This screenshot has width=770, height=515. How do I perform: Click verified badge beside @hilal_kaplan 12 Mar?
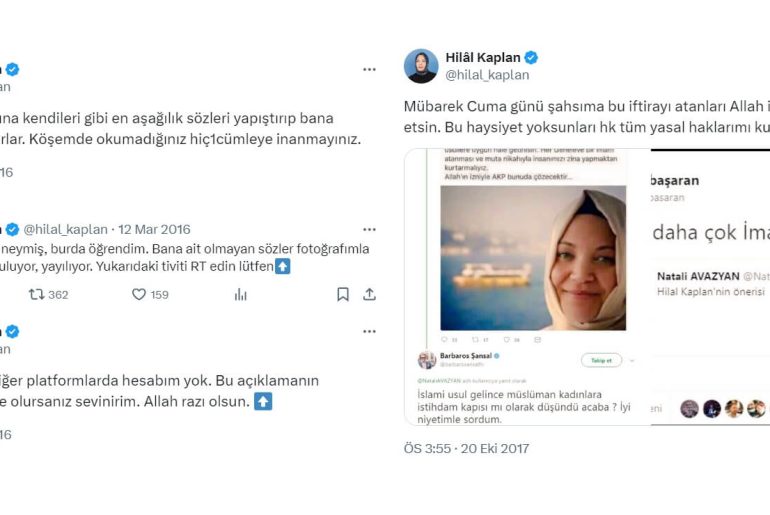[13, 229]
